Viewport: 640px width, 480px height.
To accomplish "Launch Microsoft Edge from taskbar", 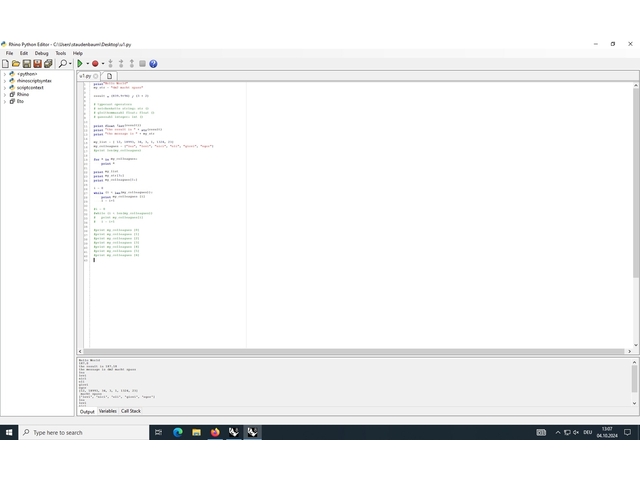I will pyautogui.click(x=178, y=432).
